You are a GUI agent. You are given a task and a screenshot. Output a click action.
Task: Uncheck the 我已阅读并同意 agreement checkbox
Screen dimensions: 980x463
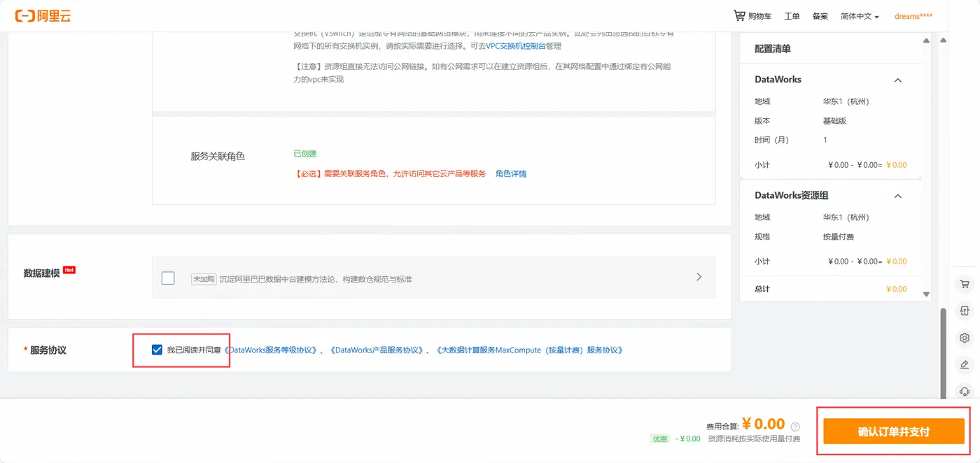pyautogui.click(x=157, y=350)
